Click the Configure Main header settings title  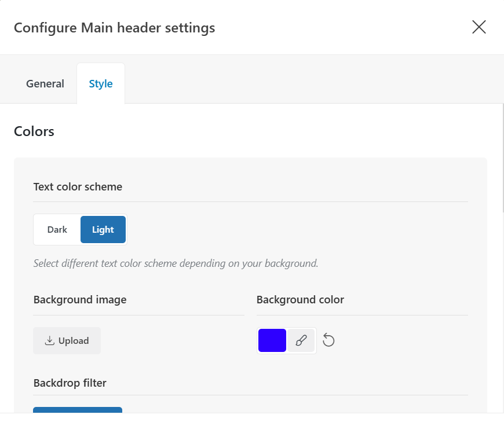click(115, 28)
